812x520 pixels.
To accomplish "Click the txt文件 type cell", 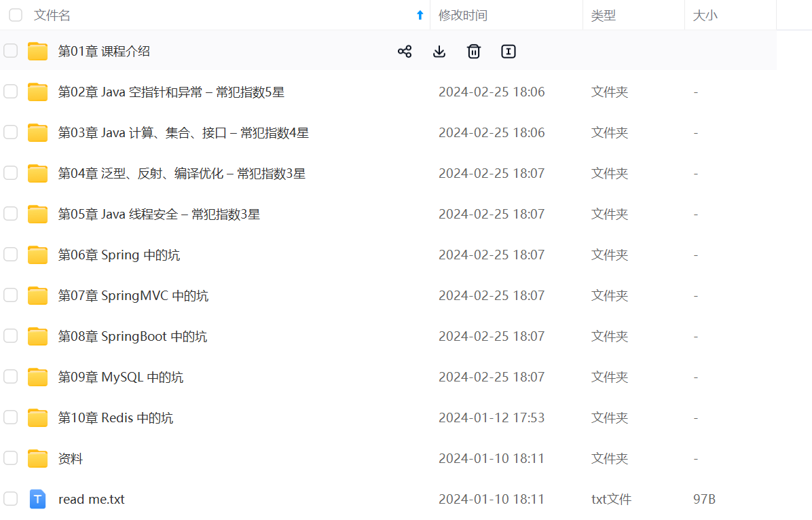I will coord(611,499).
